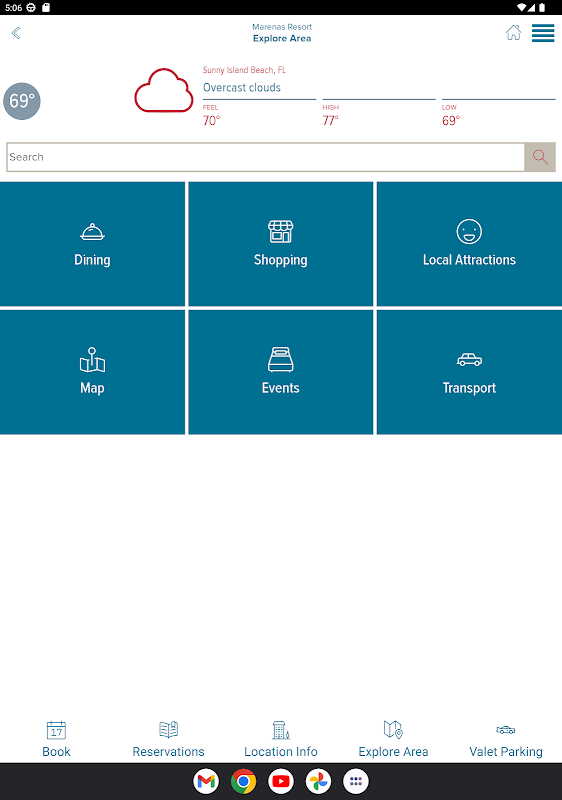Select the Transport tile
562x800 pixels.
coord(469,372)
